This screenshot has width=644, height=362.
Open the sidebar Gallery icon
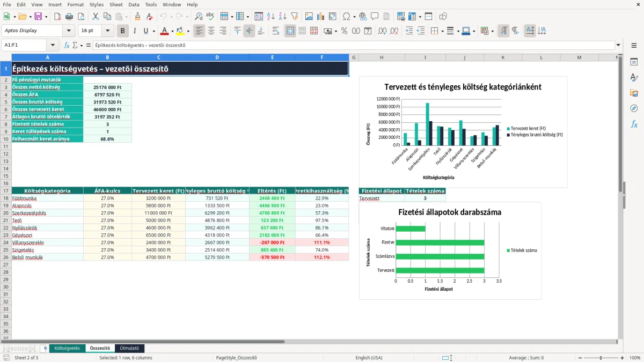tap(634, 93)
